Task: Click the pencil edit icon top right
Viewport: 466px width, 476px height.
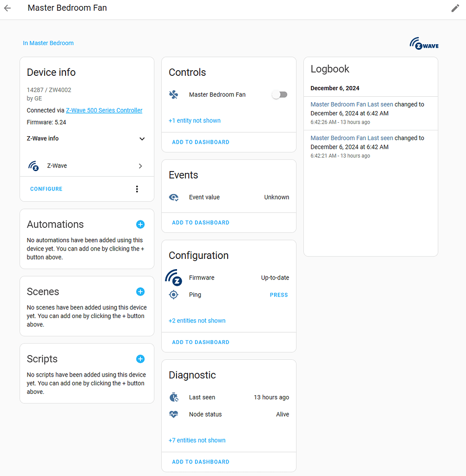Action: point(455,8)
